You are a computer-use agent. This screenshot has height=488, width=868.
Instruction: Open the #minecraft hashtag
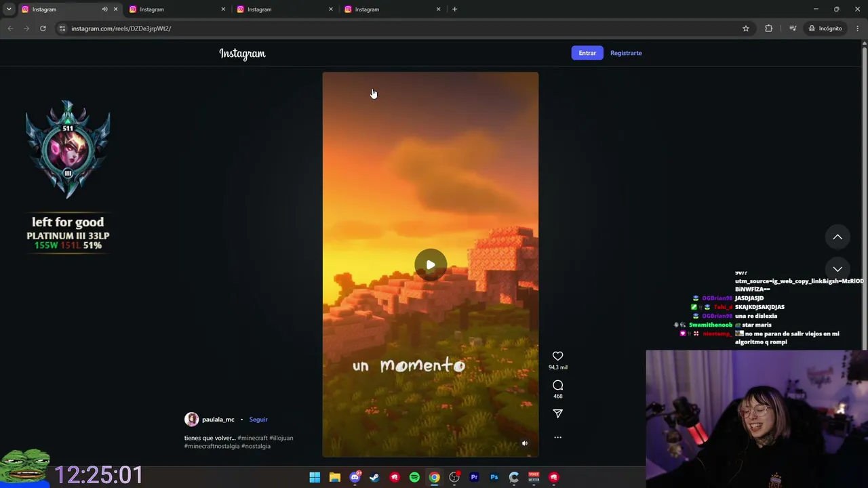[x=252, y=438]
